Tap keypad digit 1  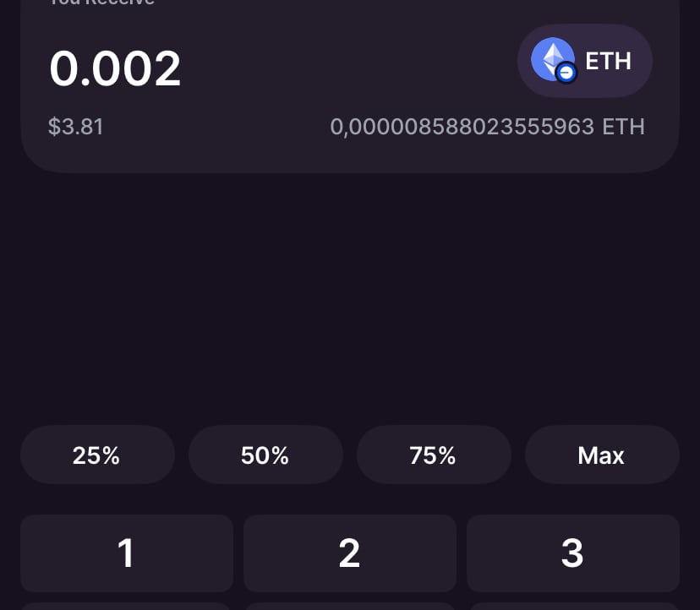coord(127,553)
